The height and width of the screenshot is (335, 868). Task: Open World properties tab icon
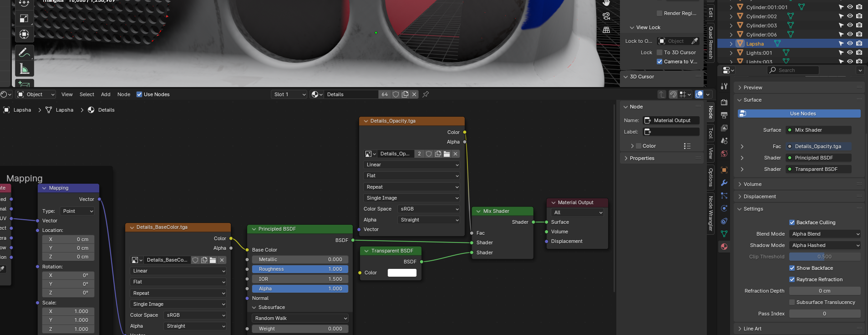(x=724, y=154)
